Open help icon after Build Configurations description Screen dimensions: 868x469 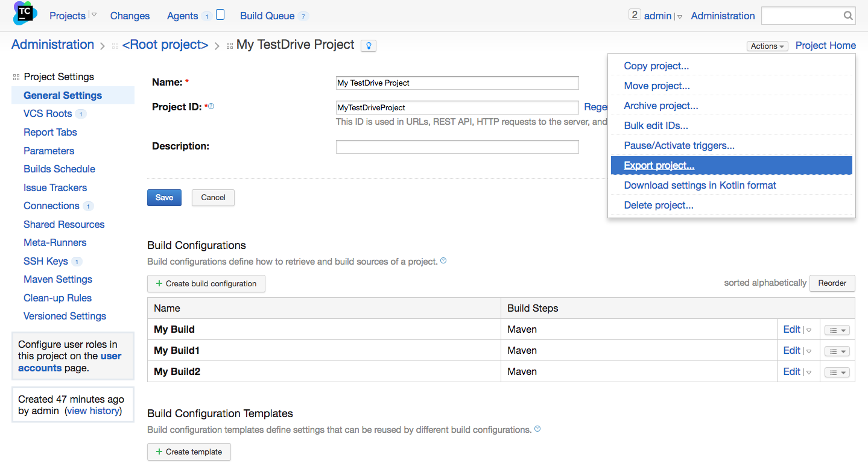click(x=443, y=261)
